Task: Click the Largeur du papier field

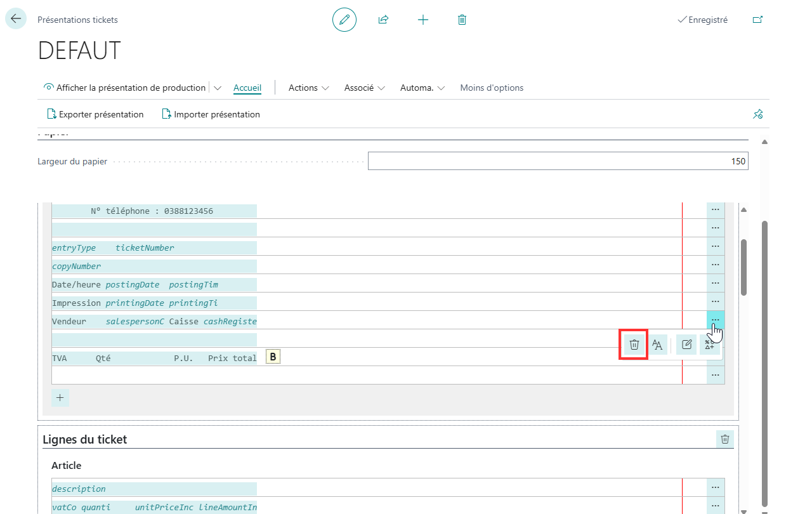Action: (558, 161)
